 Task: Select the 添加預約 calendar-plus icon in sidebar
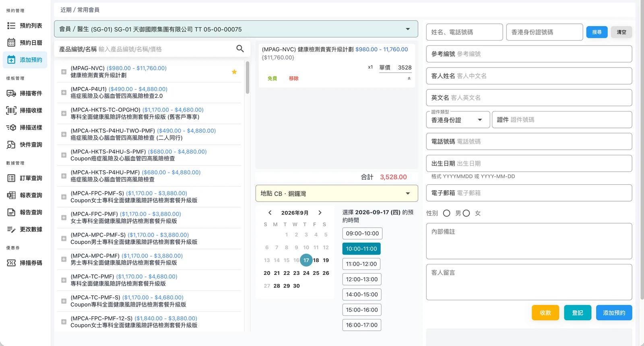pos(11,60)
